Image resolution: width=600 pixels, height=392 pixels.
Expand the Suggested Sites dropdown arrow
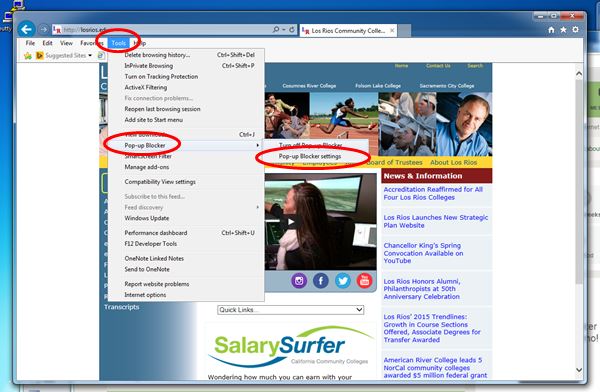point(90,56)
